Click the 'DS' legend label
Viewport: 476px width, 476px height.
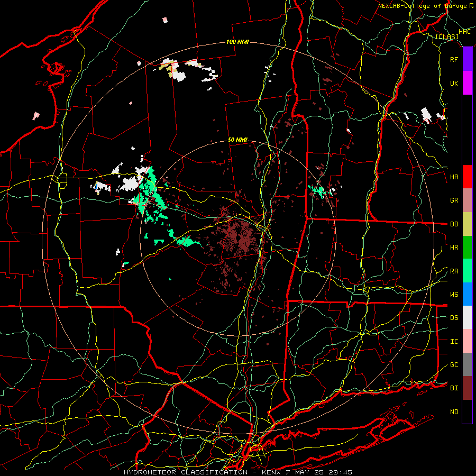[454, 318]
